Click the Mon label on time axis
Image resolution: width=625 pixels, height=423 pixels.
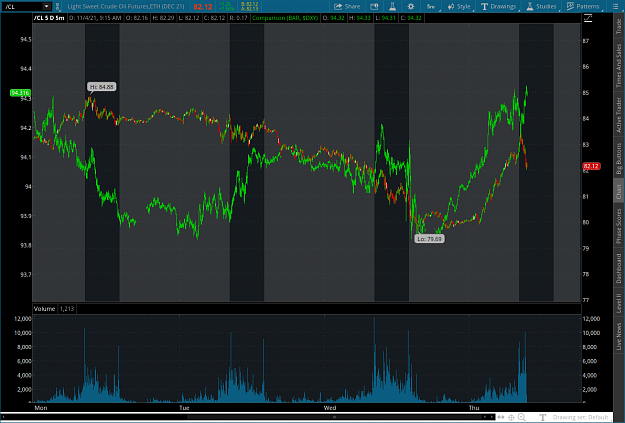pos(41,408)
